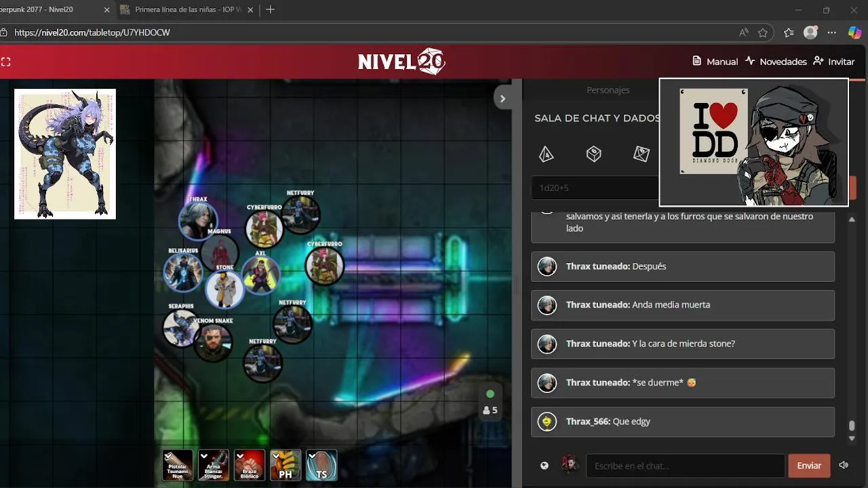Click message 'Thrax tuneado: Después'
Viewport: 868px width, 488px height.
coord(683,266)
